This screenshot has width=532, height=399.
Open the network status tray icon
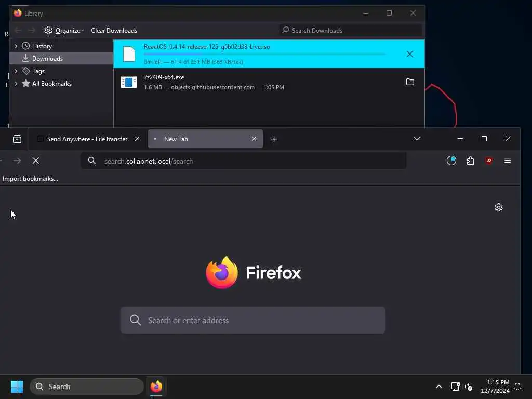coord(455,387)
